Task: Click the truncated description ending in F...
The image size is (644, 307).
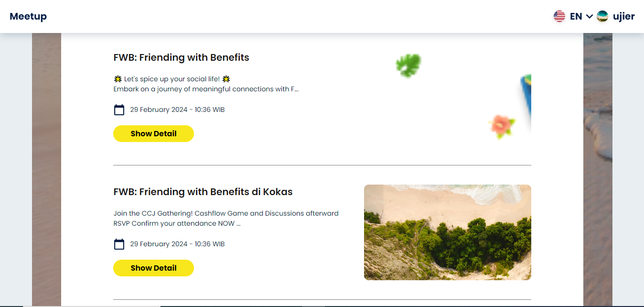Action: (205, 89)
